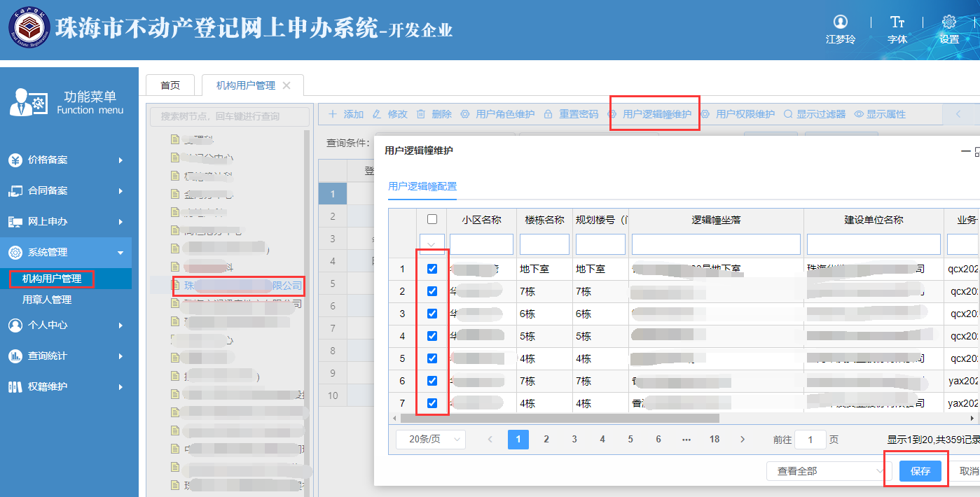Click the 小区名称 filter input field

[481, 244]
